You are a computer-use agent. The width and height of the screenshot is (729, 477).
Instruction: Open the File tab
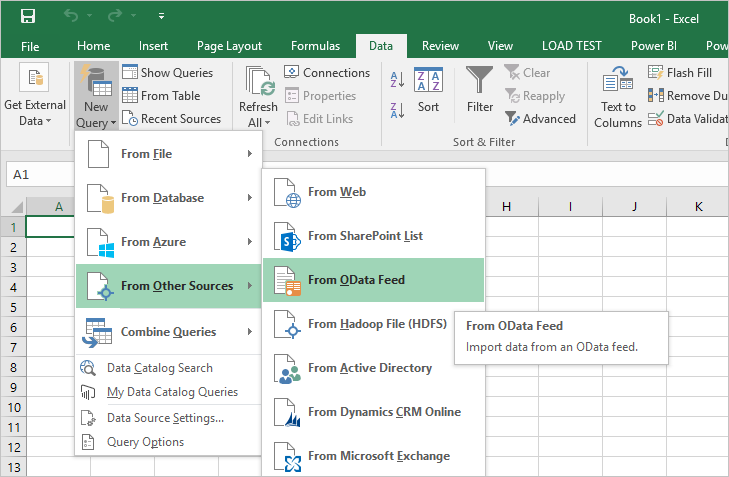pyautogui.click(x=30, y=46)
